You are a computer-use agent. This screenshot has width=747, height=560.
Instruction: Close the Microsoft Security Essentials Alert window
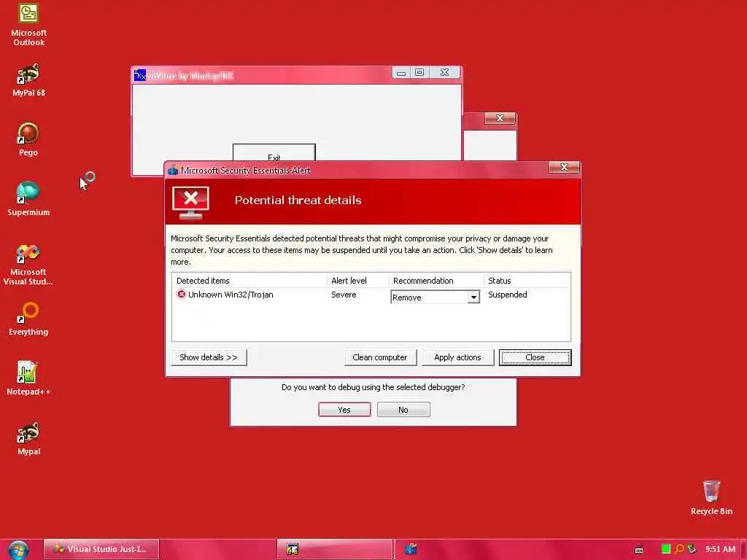tap(564, 167)
